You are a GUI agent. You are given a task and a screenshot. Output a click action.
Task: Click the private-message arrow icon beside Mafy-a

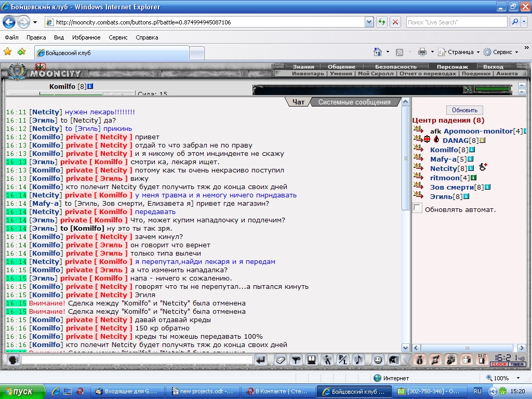[418, 157]
